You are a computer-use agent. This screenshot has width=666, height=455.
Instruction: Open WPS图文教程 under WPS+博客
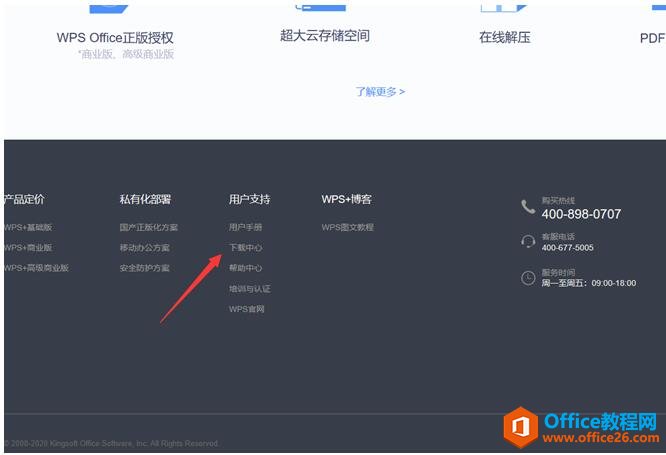(347, 227)
